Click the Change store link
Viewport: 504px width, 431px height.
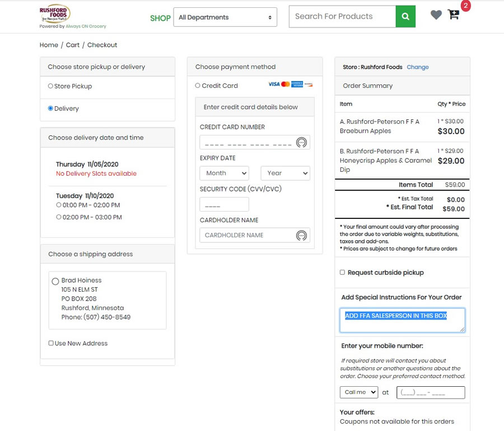(418, 67)
